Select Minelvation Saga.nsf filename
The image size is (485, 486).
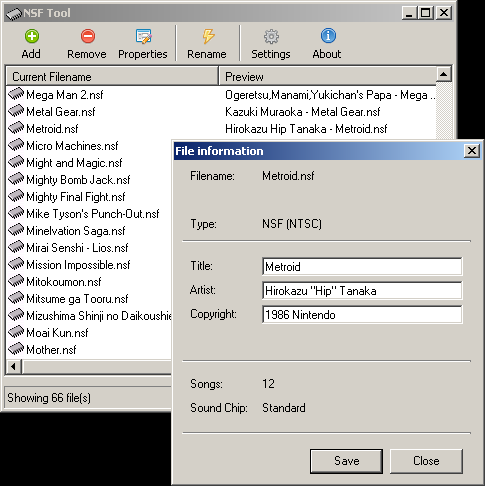pos(76,231)
